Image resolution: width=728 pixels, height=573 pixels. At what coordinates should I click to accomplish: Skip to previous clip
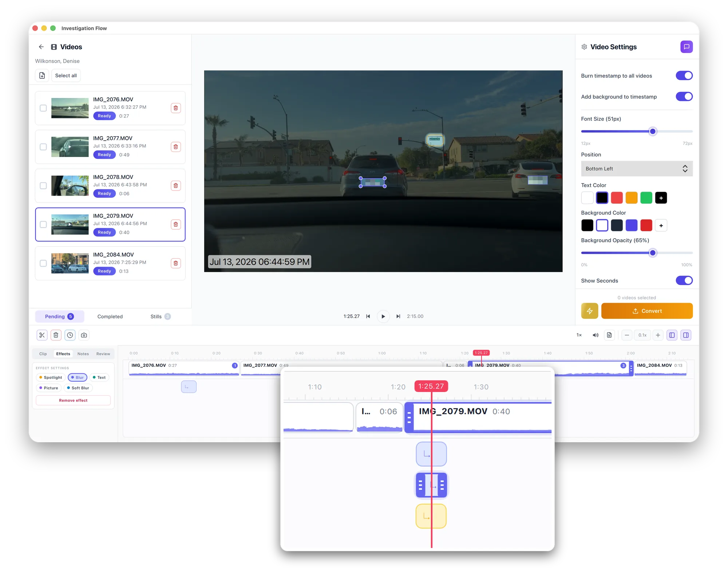(x=368, y=316)
